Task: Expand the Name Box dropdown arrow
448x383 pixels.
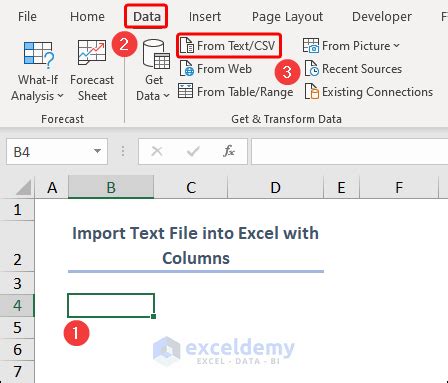Action: (x=97, y=151)
